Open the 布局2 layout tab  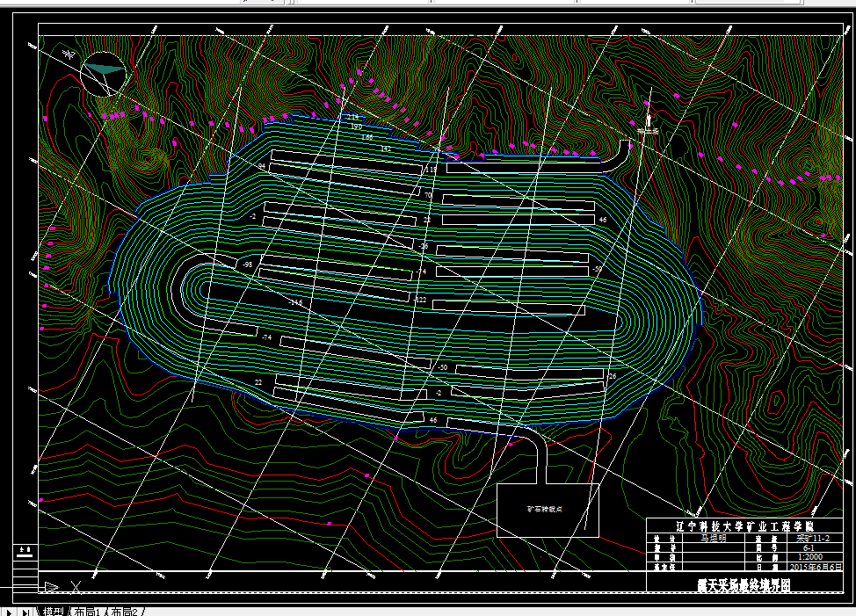[125, 612]
